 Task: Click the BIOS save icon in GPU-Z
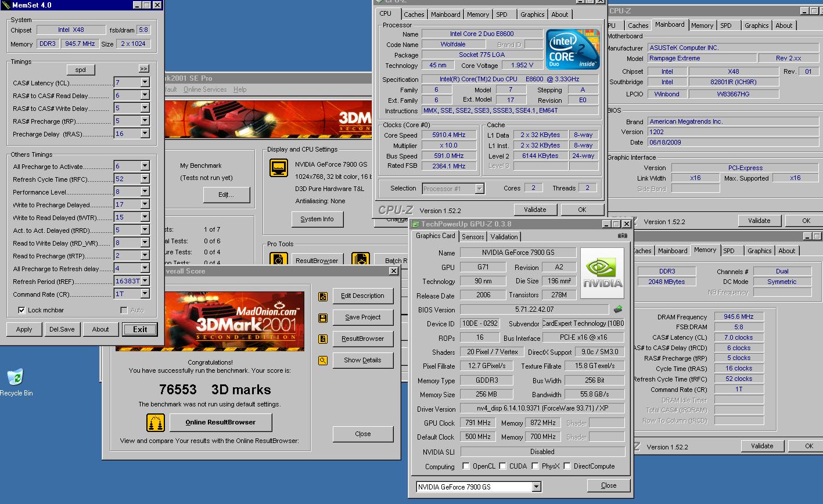pos(619,309)
